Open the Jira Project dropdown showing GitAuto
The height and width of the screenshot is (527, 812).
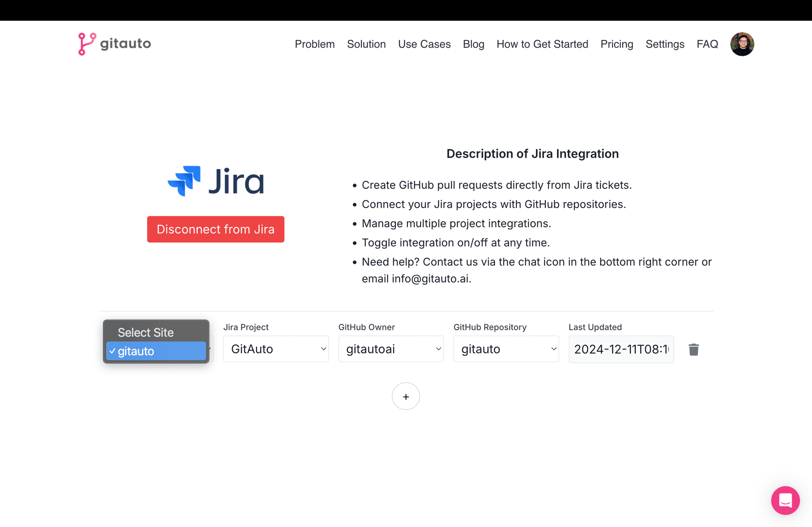pyautogui.click(x=276, y=349)
